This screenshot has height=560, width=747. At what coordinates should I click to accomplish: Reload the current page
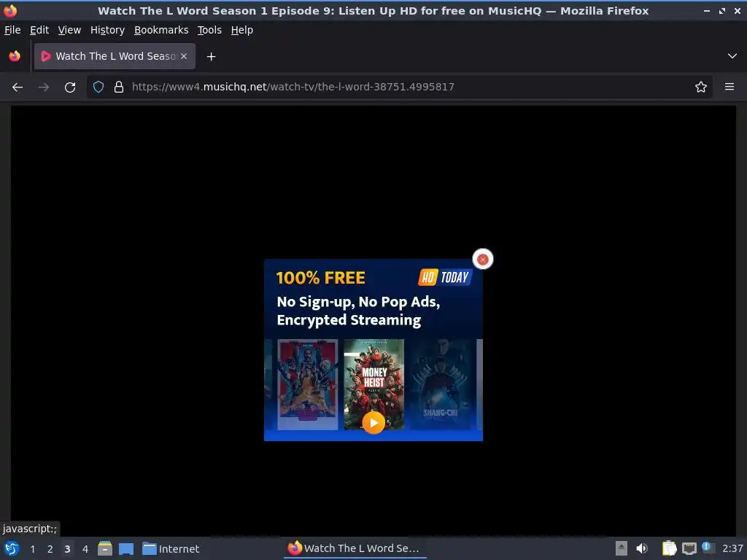coord(70,87)
